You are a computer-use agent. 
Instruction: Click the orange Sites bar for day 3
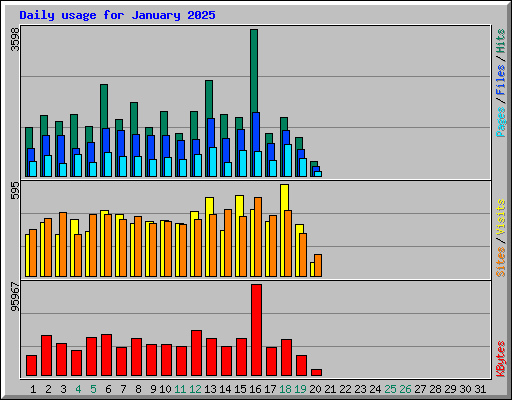pyautogui.click(x=63, y=244)
